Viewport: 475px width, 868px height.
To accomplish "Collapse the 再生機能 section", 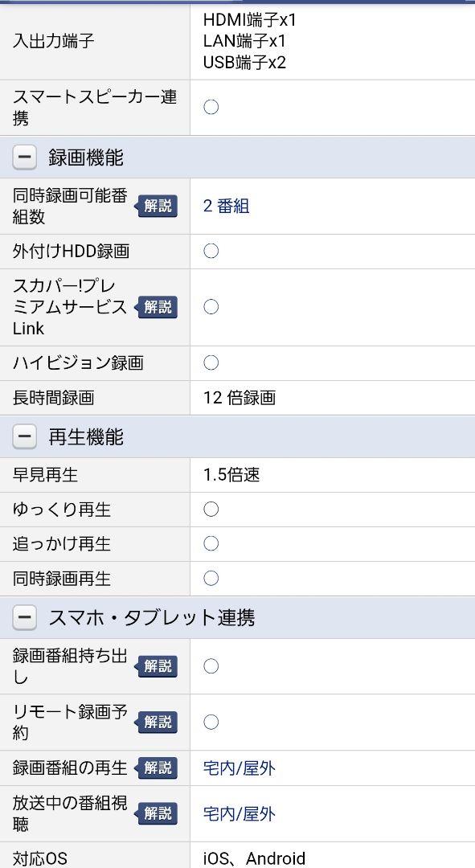I will coord(24,437).
